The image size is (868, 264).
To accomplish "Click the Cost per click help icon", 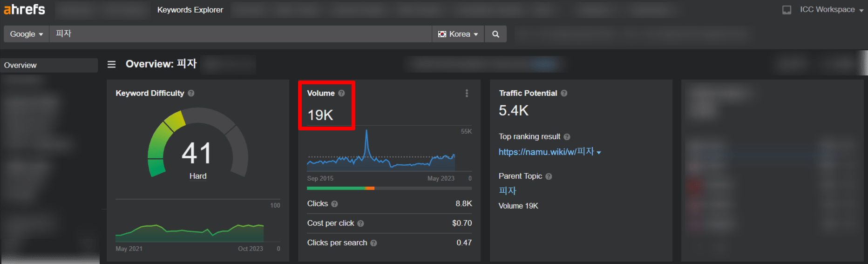I will point(360,223).
